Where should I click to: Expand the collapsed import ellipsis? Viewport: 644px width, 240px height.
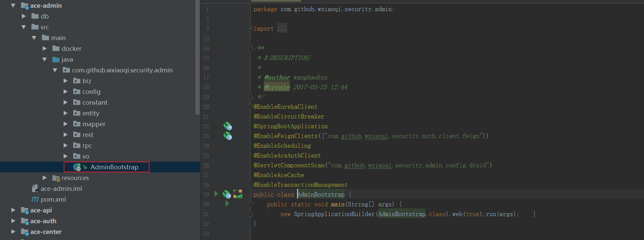coord(282,29)
